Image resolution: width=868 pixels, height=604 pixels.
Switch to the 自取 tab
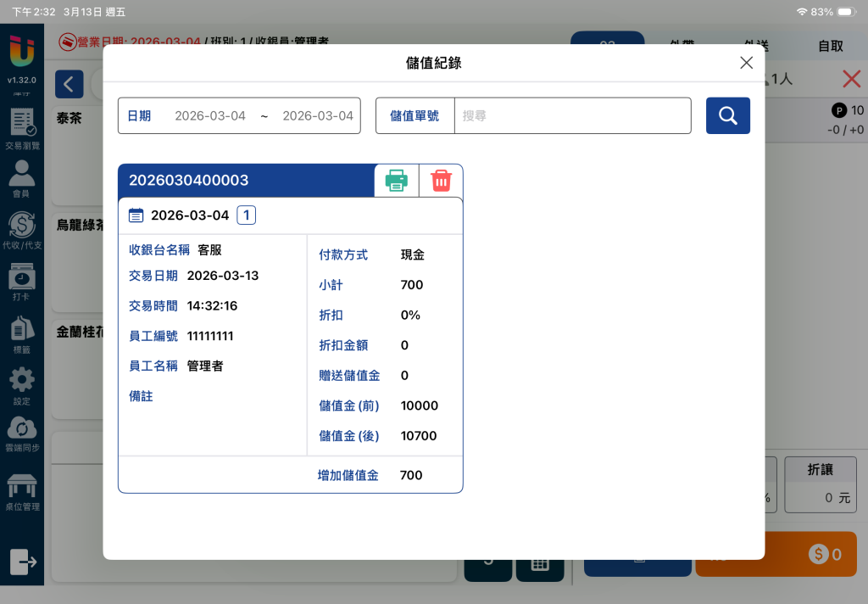click(x=830, y=47)
